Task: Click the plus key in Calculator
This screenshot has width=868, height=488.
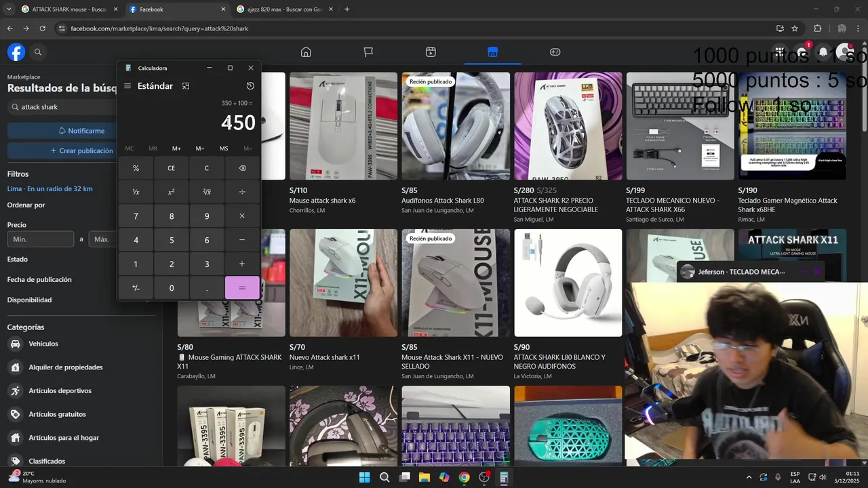Action: (x=242, y=264)
